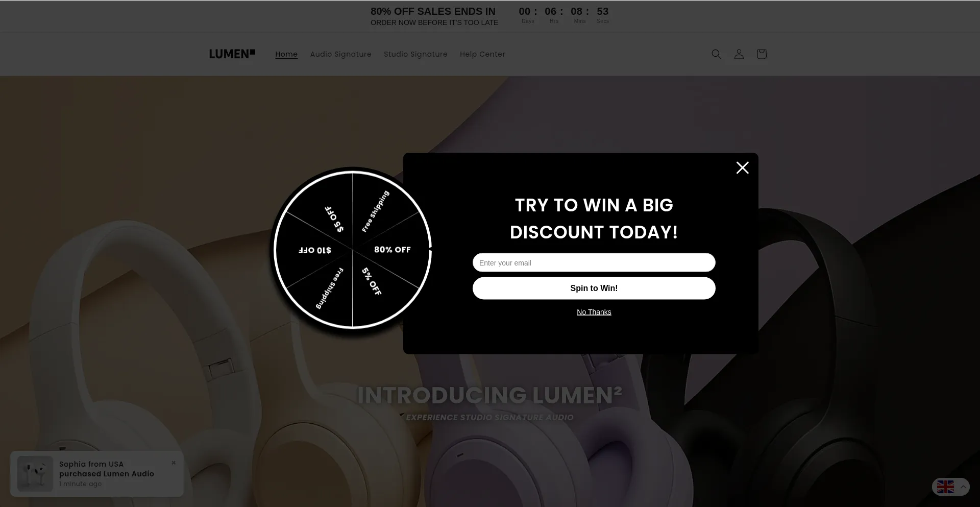Click the 80% OFF wheel segment
980x507 pixels.
pyautogui.click(x=392, y=250)
